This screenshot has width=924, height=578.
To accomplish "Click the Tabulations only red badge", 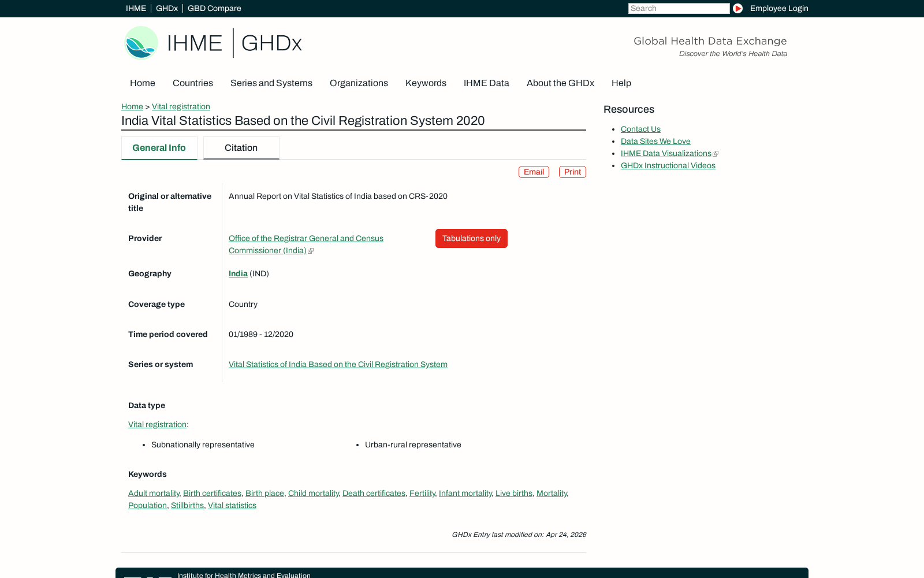I will (471, 238).
